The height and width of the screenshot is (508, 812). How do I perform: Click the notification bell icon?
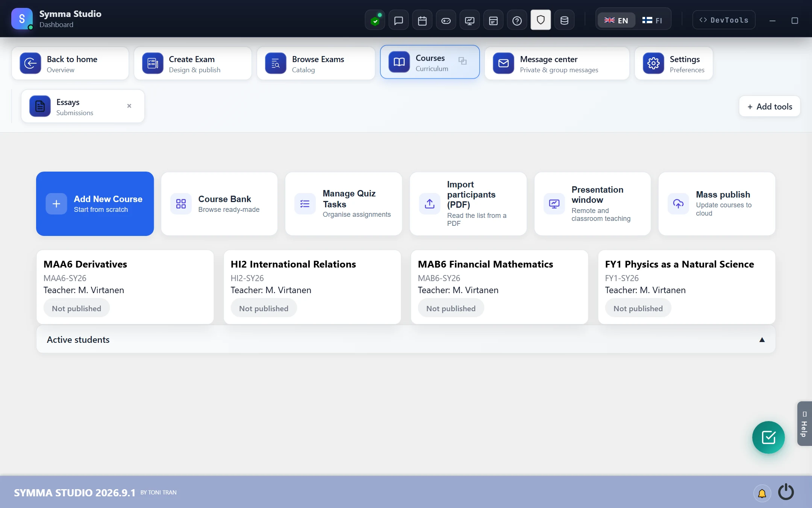point(762,493)
